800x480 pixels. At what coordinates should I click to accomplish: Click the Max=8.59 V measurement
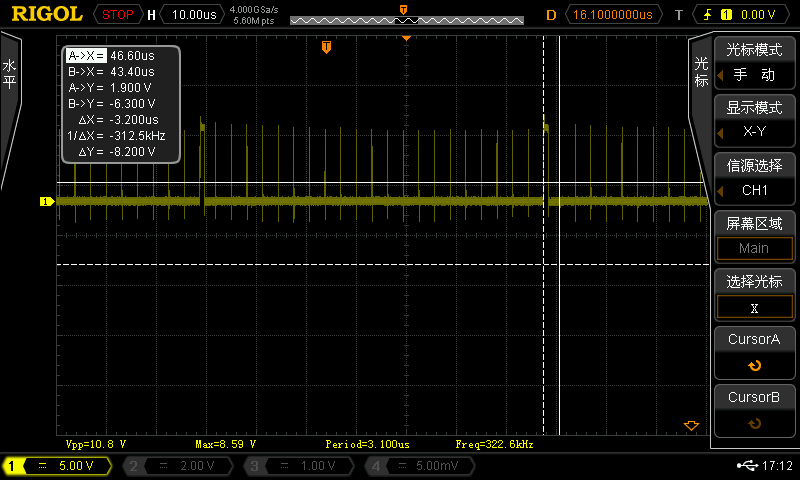tap(226, 444)
